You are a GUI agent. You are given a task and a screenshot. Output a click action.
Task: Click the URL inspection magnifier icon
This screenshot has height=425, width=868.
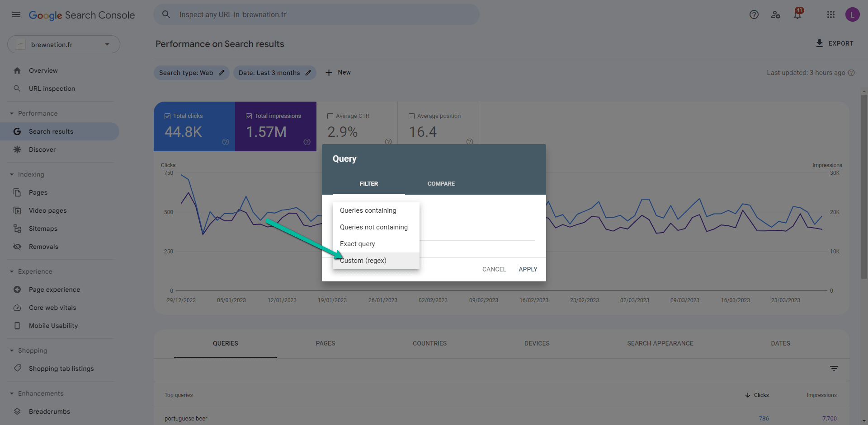pyautogui.click(x=17, y=89)
